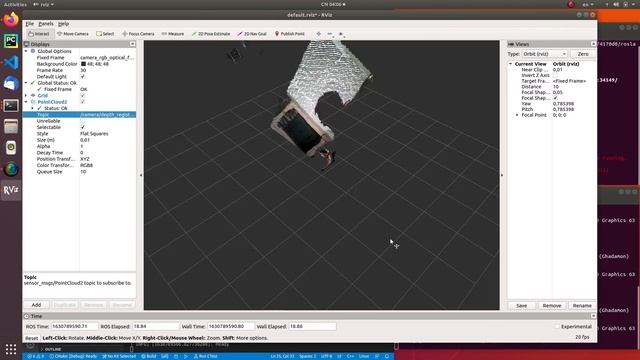Toggle the Selectable checkbox
640x360 pixels.
(x=82, y=127)
